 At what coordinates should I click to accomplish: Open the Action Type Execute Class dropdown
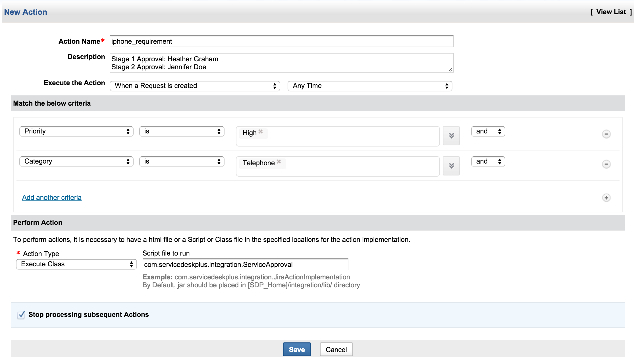pyautogui.click(x=76, y=264)
